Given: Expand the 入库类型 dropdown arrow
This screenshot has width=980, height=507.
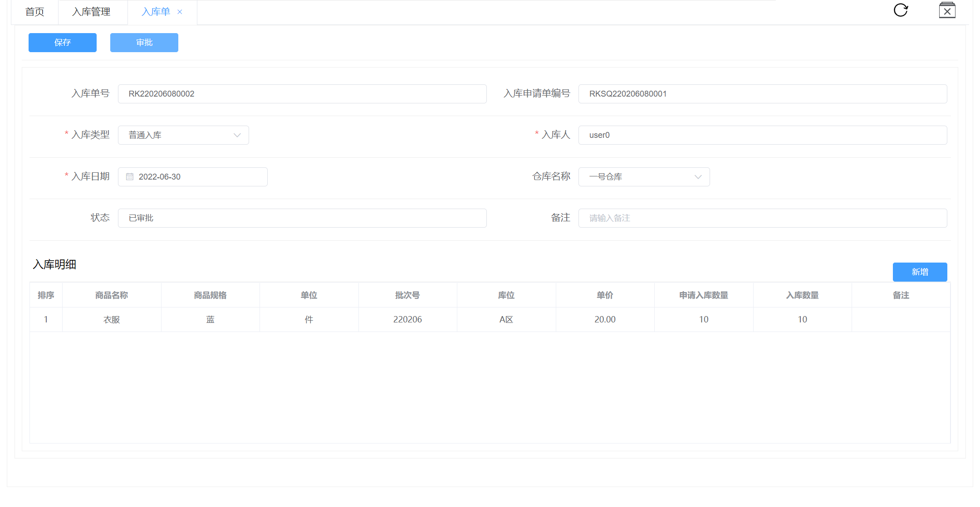Looking at the screenshot, I should [237, 135].
